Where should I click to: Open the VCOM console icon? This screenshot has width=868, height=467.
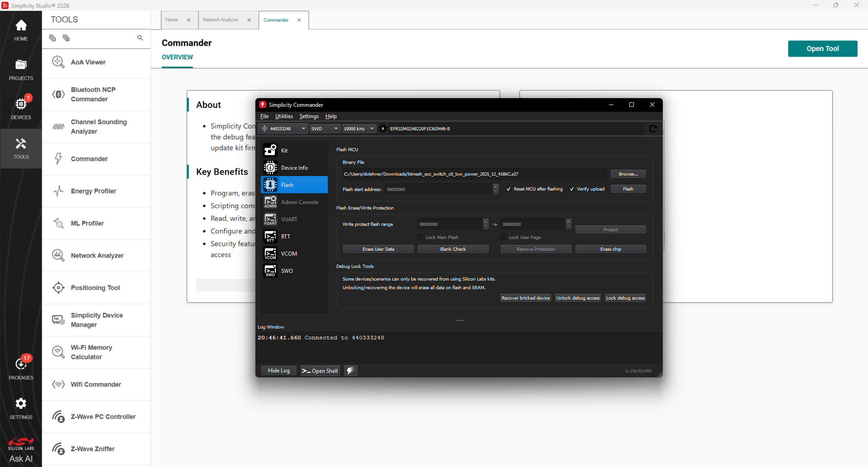pyautogui.click(x=270, y=253)
